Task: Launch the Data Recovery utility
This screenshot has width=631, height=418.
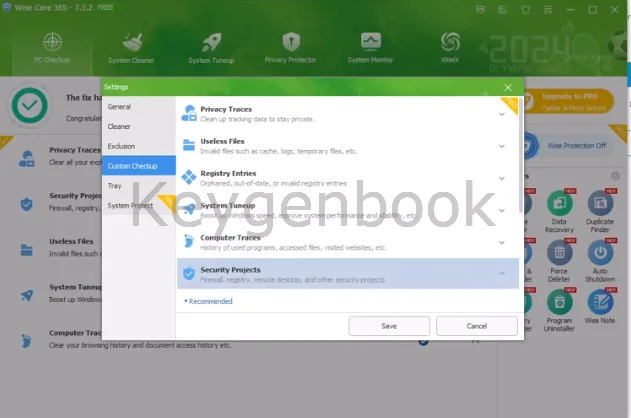Action: (560, 206)
